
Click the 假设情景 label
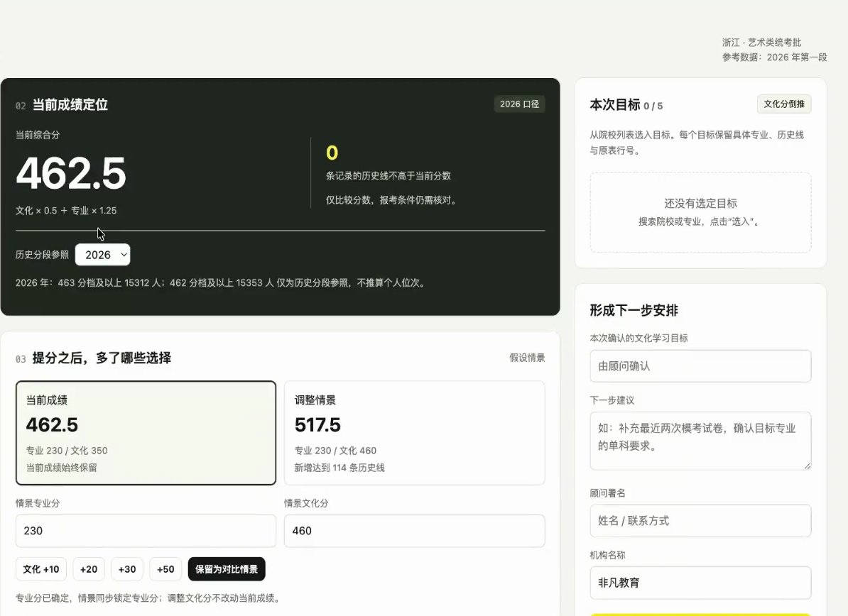click(527, 358)
